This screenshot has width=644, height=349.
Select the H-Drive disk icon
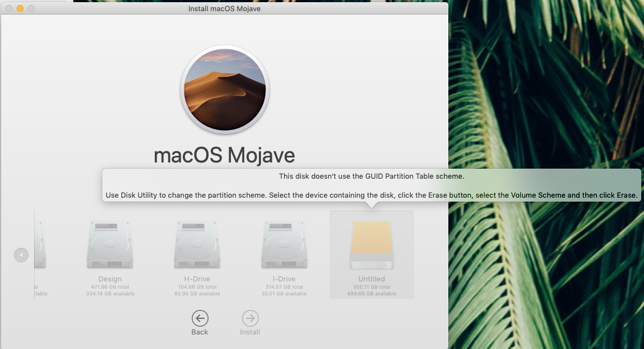(197, 245)
